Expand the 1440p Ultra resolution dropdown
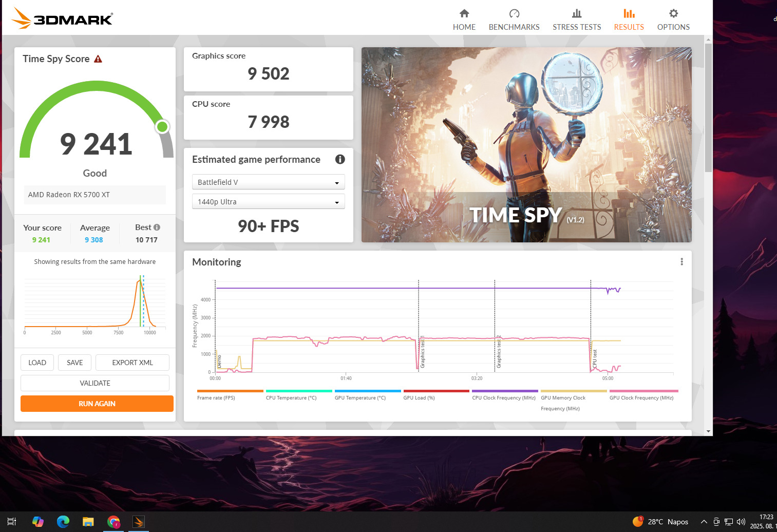 (x=268, y=202)
